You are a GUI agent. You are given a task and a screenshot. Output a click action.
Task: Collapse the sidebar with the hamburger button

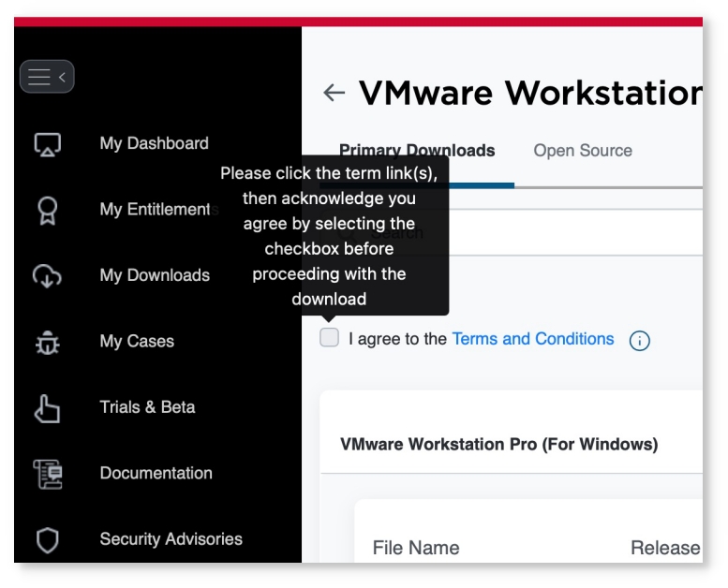point(46,77)
